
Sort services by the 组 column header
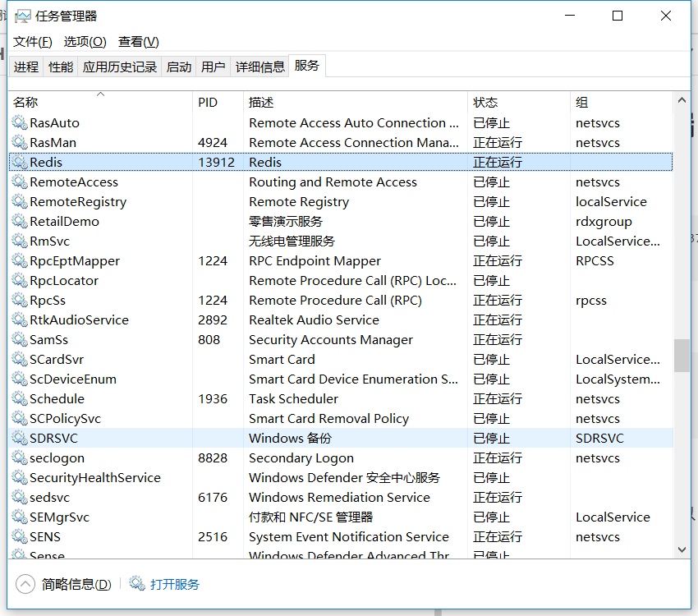[x=622, y=102]
